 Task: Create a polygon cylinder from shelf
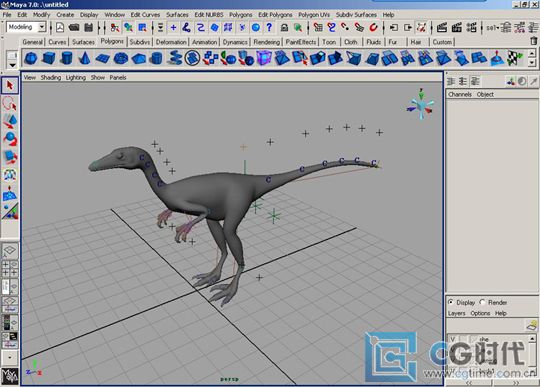click(x=67, y=58)
